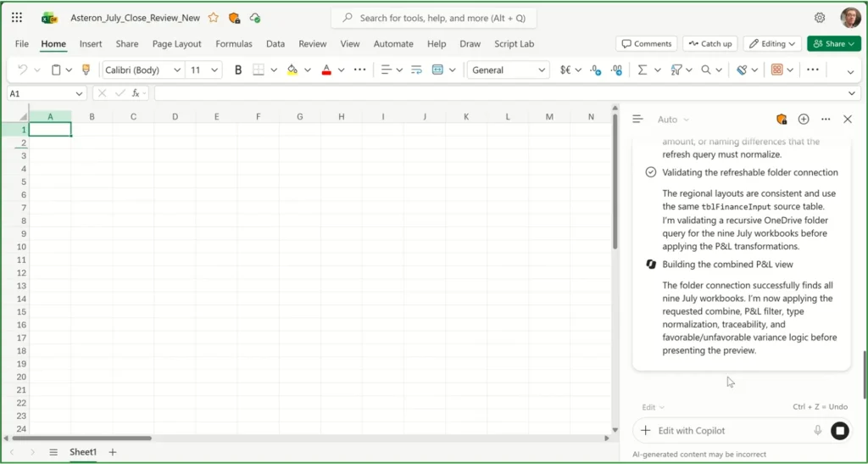Click the AutoSum sigma icon

coord(643,70)
